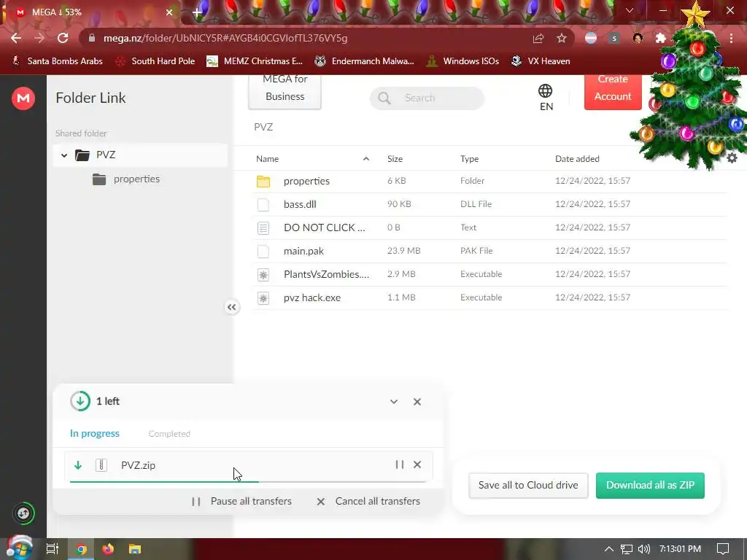
Task: Switch to In progress tab
Action: tap(95, 433)
